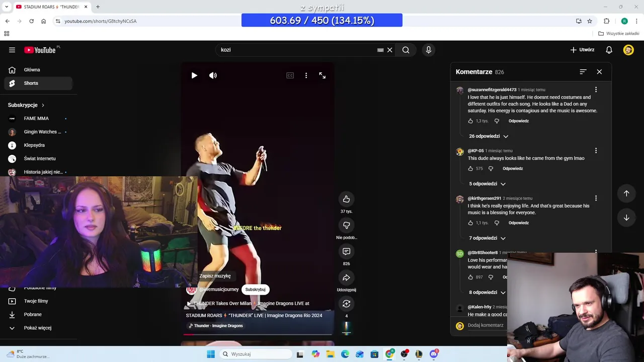Expand the Subskrypcje section
The height and width of the screenshot is (362, 644).
pyautogui.click(x=26, y=105)
